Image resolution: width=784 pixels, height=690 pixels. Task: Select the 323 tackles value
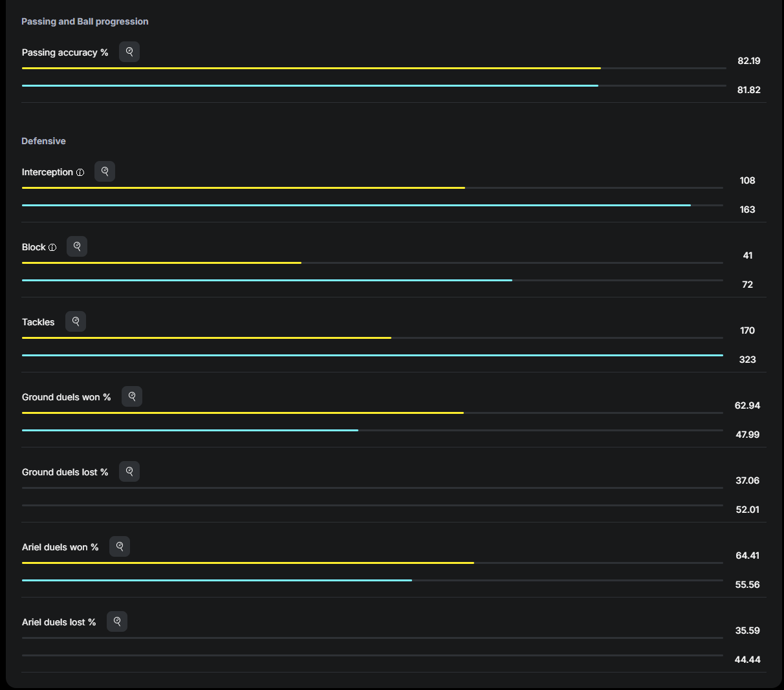pos(747,360)
